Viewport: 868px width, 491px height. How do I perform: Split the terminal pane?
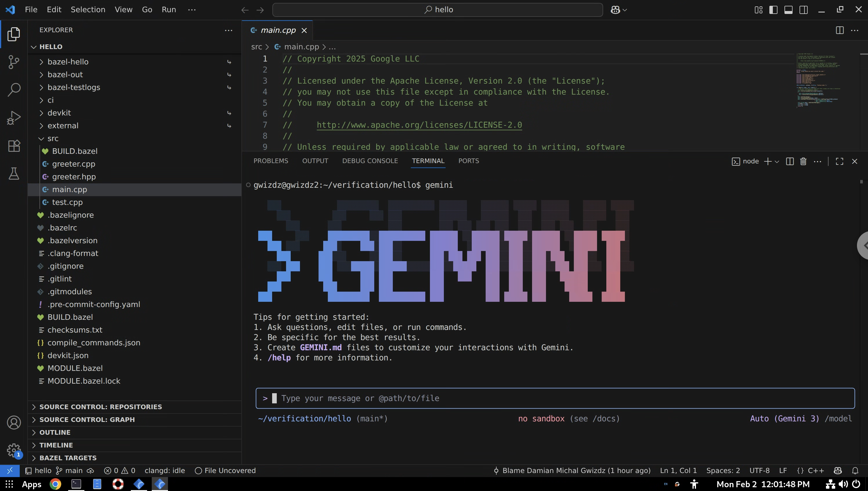[x=789, y=162]
